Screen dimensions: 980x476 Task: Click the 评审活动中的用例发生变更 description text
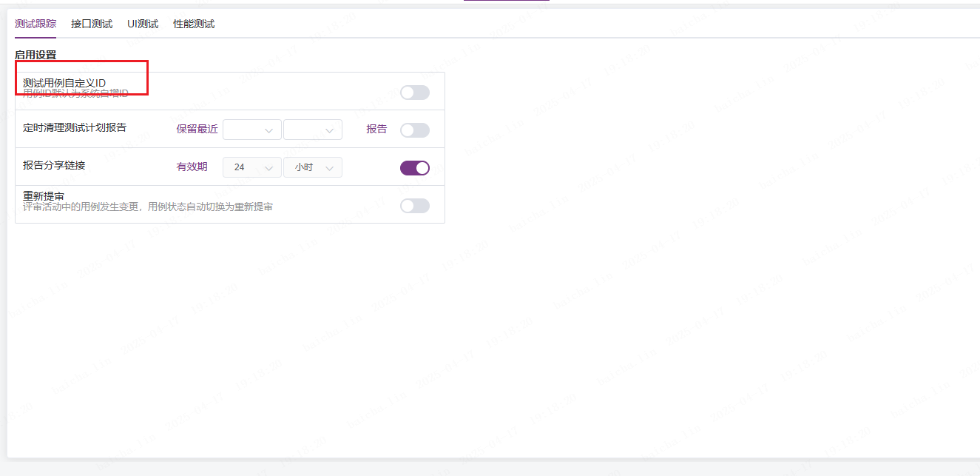148,207
